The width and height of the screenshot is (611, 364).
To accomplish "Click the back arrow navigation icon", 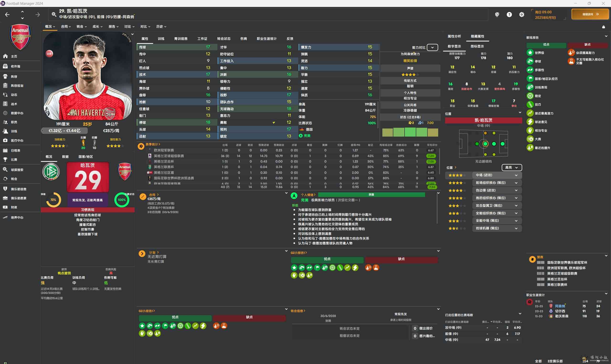I will (7, 15).
